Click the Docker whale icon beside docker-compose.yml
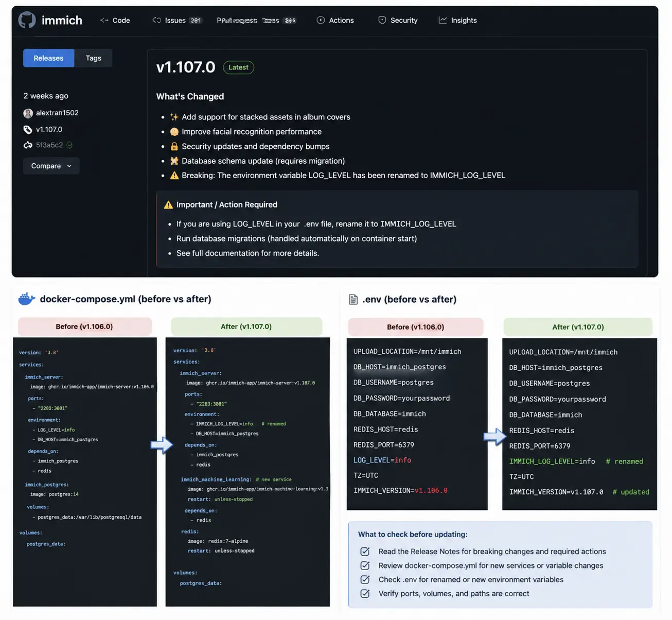 tap(27, 299)
